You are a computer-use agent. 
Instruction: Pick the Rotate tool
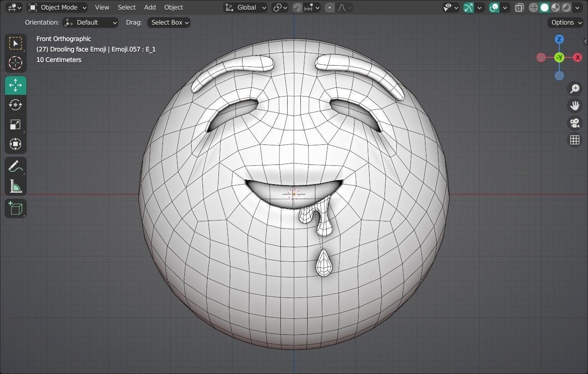(x=15, y=105)
